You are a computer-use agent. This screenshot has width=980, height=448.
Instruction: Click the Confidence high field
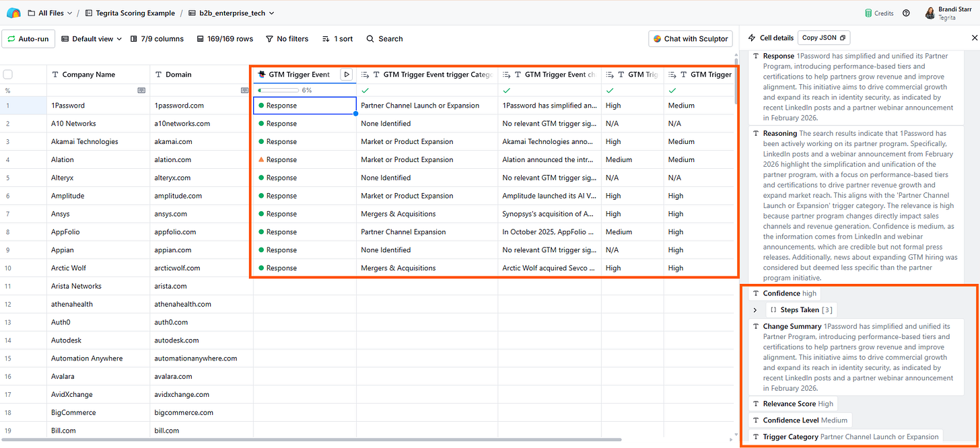pos(785,293)
